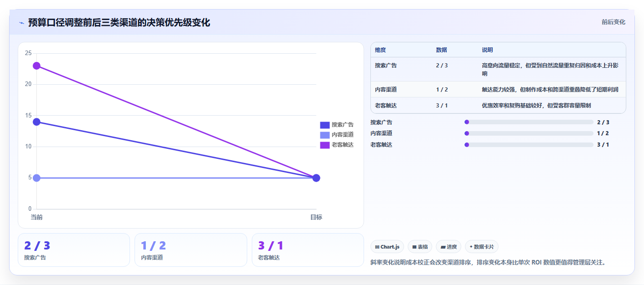Viewport: 644px width, 285px height.
Task: Click the Chart.js tag chip
Action: [x=387, y=247]
